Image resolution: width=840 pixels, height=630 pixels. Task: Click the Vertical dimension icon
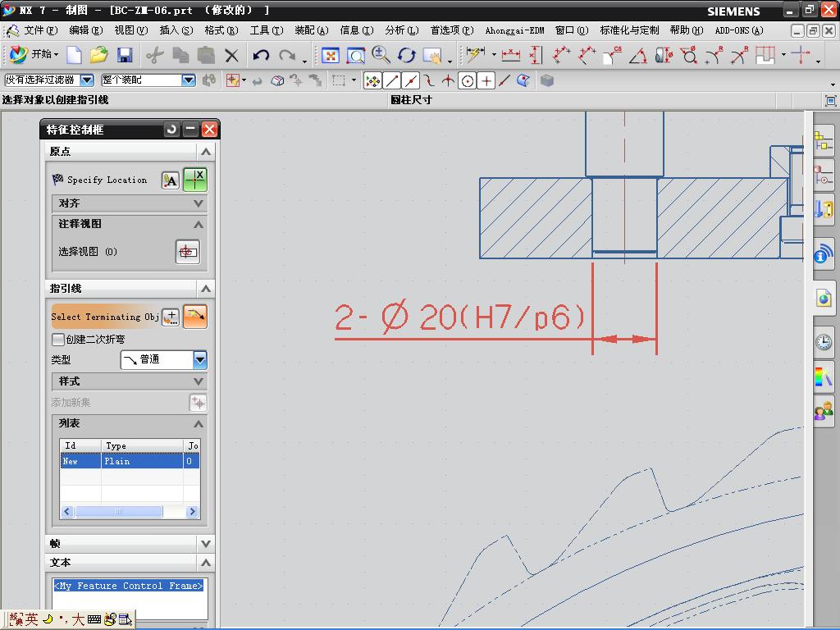click(x=536, y=55)
